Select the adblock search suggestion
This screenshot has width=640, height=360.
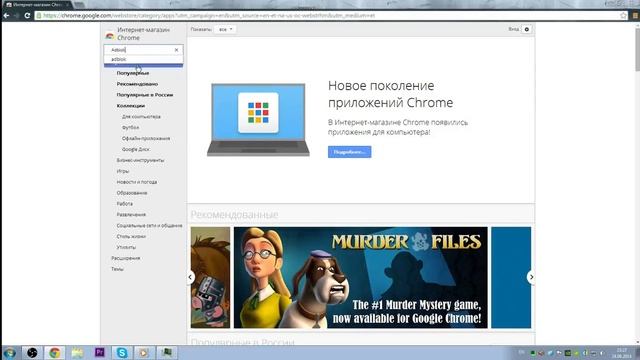143,59
